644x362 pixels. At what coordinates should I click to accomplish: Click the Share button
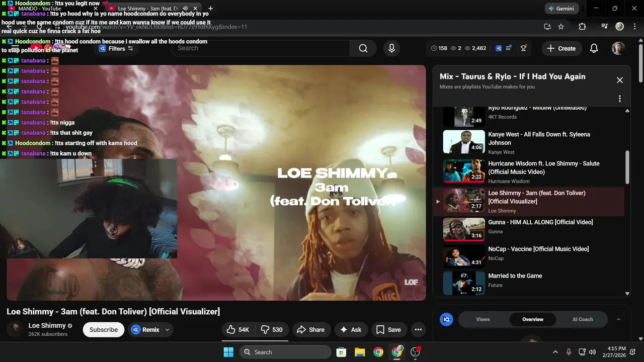click(x=311, y=330)
